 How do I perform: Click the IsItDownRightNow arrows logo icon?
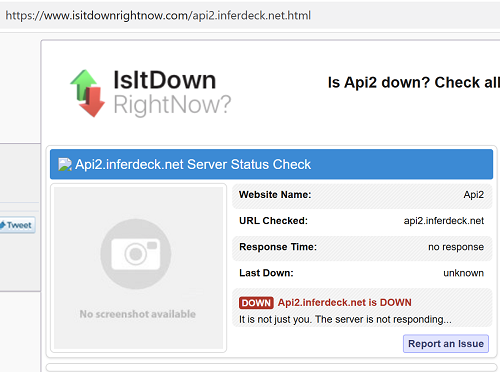(x=88, y=93)
